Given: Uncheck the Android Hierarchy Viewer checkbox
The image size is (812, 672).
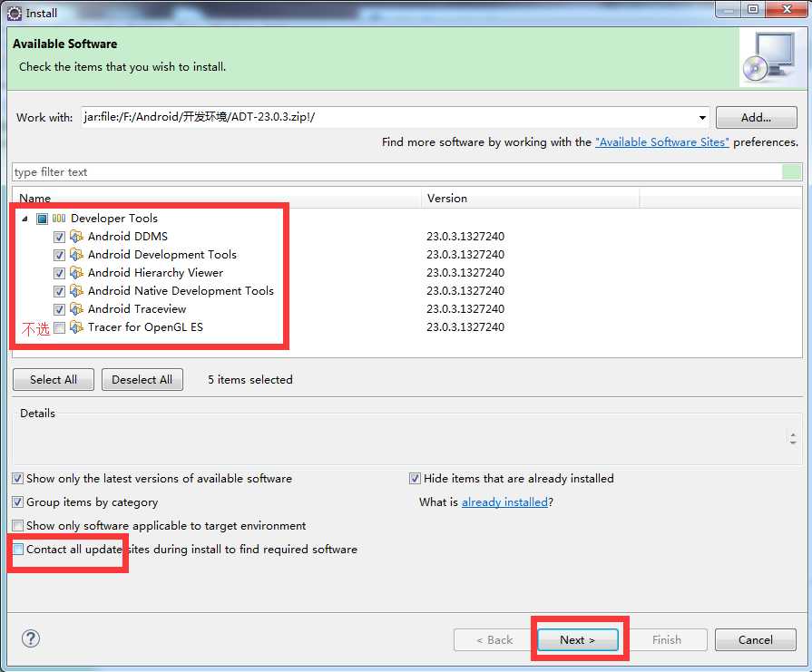Looking at the screenshot, I should click(x=59, y=273).
